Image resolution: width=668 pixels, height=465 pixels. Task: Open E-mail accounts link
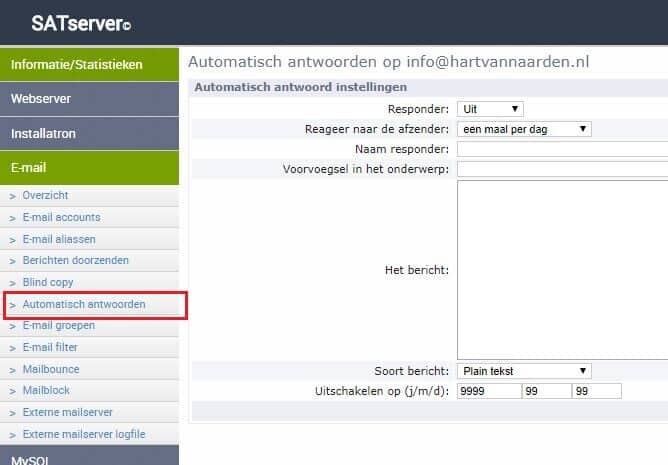click(61, 217)
